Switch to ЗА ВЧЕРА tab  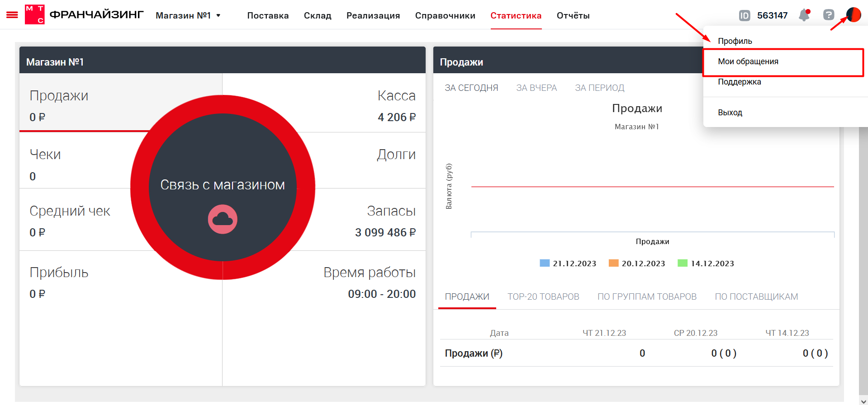pyautogui.click(x=536, y=88)
